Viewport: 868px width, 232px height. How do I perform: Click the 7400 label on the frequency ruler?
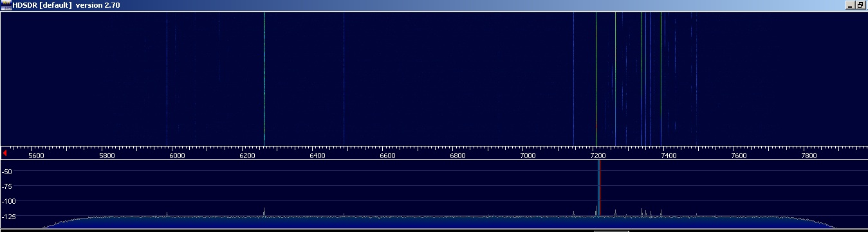[669, 156]
